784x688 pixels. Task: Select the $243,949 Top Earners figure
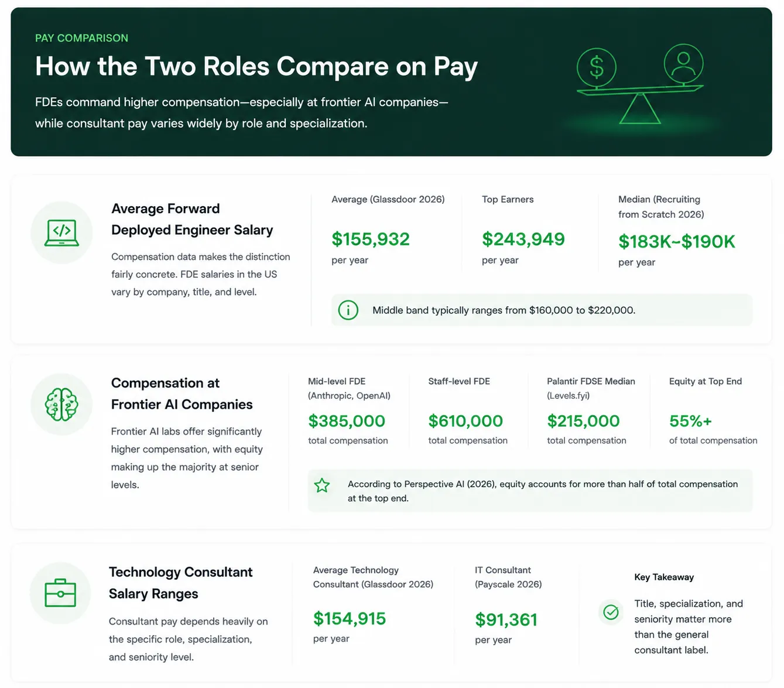[x=523, y=239]
